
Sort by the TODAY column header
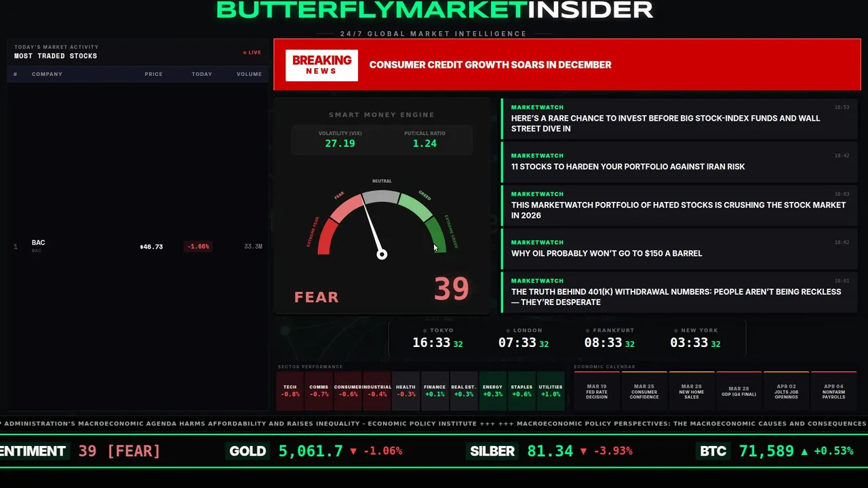(x=201, y=74)
